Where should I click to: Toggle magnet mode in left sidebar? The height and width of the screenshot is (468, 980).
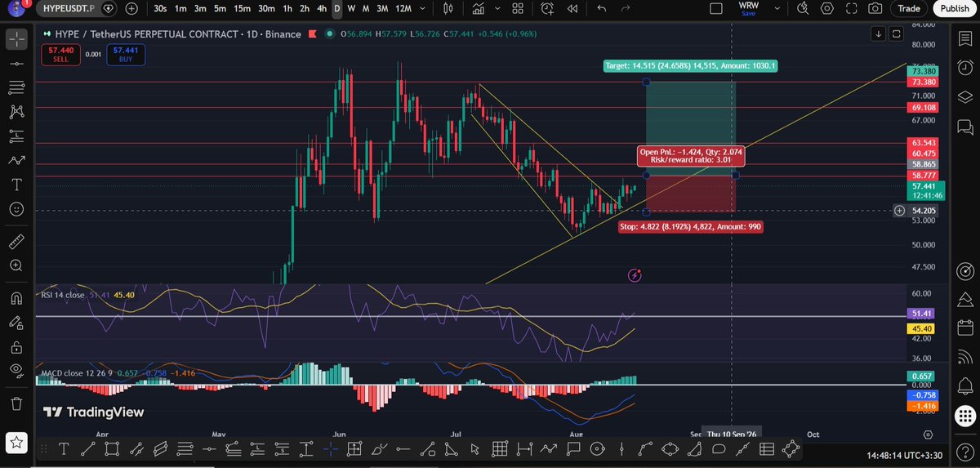pyautogui.click(x=16, y=298)
